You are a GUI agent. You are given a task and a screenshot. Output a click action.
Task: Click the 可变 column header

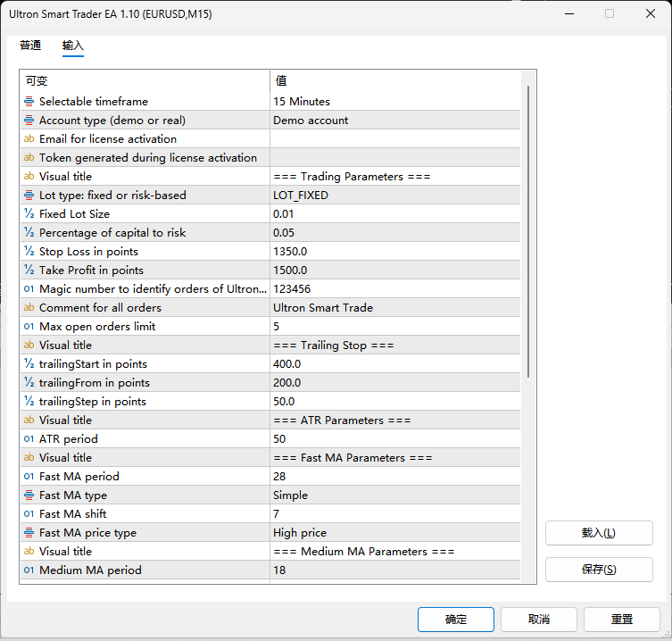145,81
